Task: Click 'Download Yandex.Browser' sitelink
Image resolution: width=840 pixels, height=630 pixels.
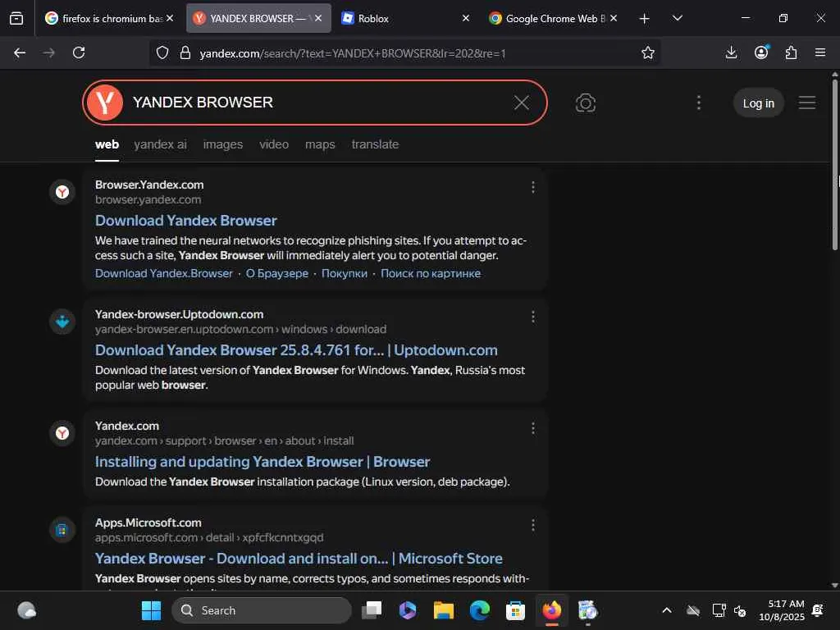Action: 164,273
